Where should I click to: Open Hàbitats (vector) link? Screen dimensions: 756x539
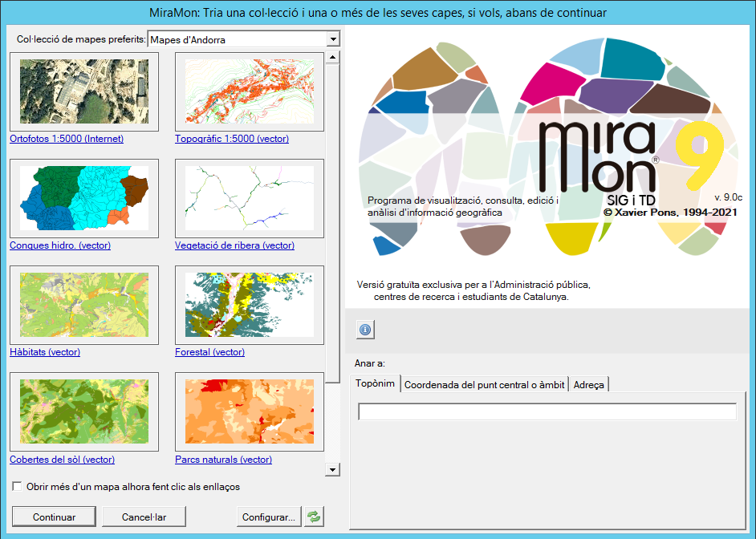click(x=45, y=352)
